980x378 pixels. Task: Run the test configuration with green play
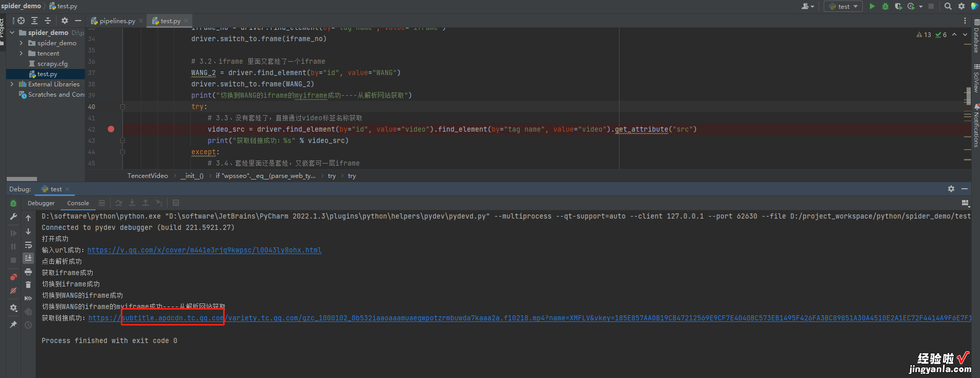click(872, 6)
